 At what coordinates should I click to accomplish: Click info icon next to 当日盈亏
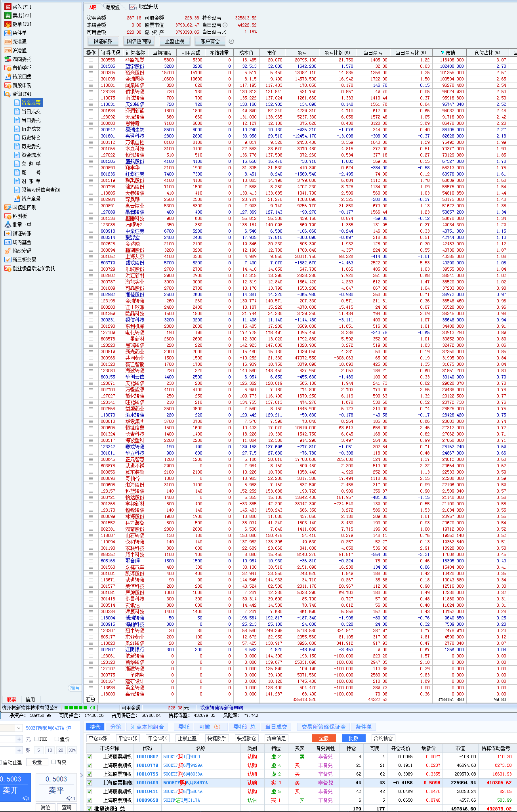pyautogui.click(x=225, y=25)
